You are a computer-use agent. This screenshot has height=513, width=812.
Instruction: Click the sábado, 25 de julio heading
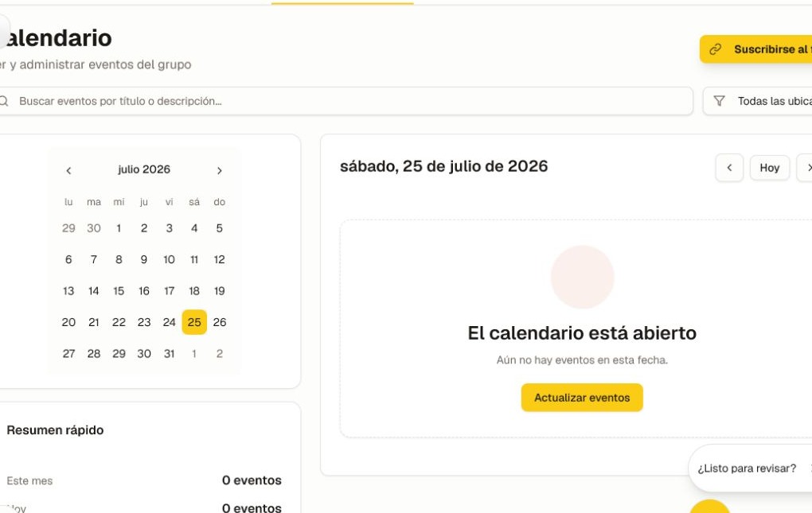point(443,166)
